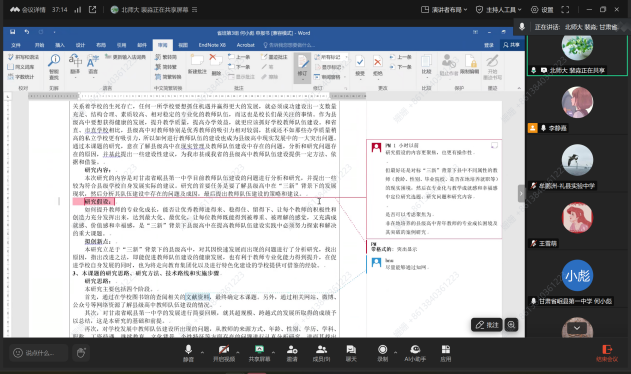This screenshot has width=631, height=374.
Task: Expand screen share options arrow
Action: pos(273,352)
